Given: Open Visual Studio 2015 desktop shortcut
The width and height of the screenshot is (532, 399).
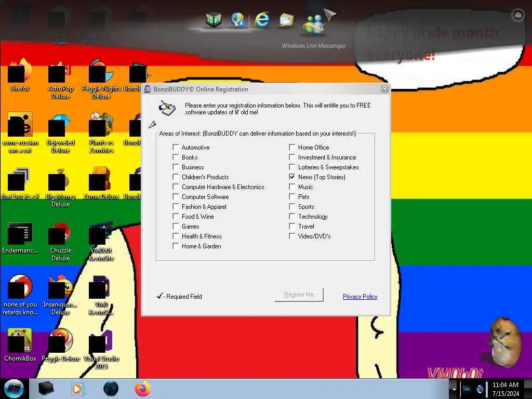Looking at the screenshot, I should (x=101, y=349).
